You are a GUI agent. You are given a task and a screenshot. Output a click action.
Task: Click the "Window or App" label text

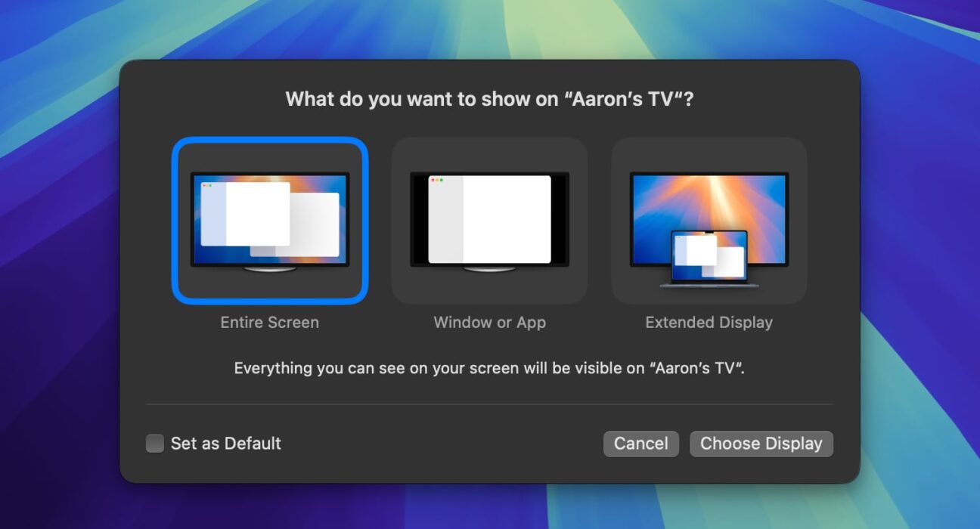coord(490,323)
